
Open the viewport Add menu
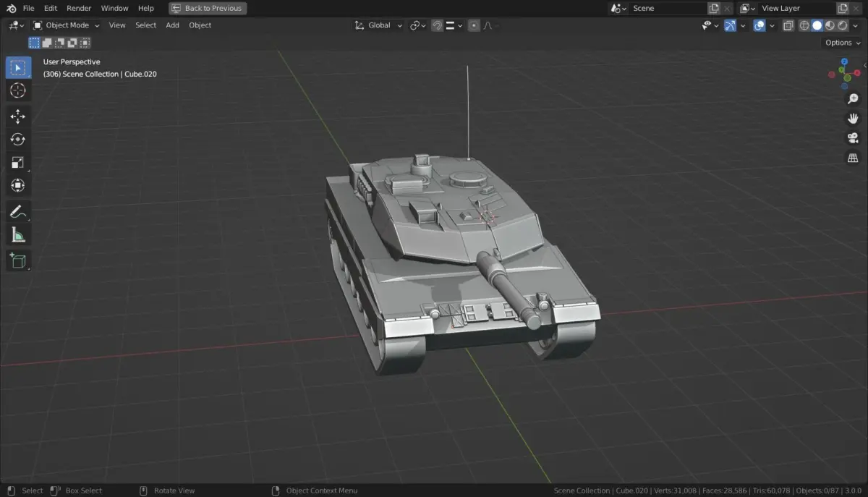point(172,25)
